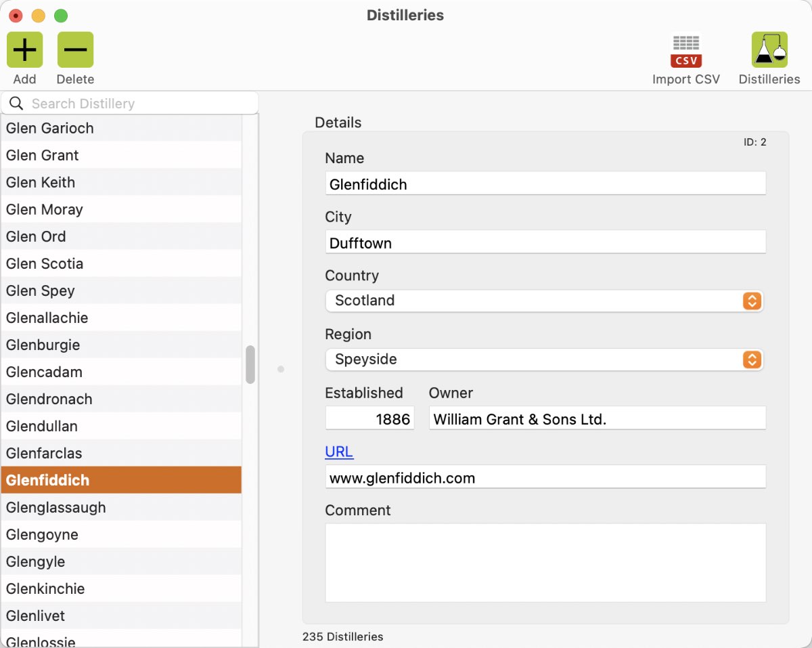The image size is (812, 648).
Task: Select Glen Grant in the list
Action: (121, 155)
